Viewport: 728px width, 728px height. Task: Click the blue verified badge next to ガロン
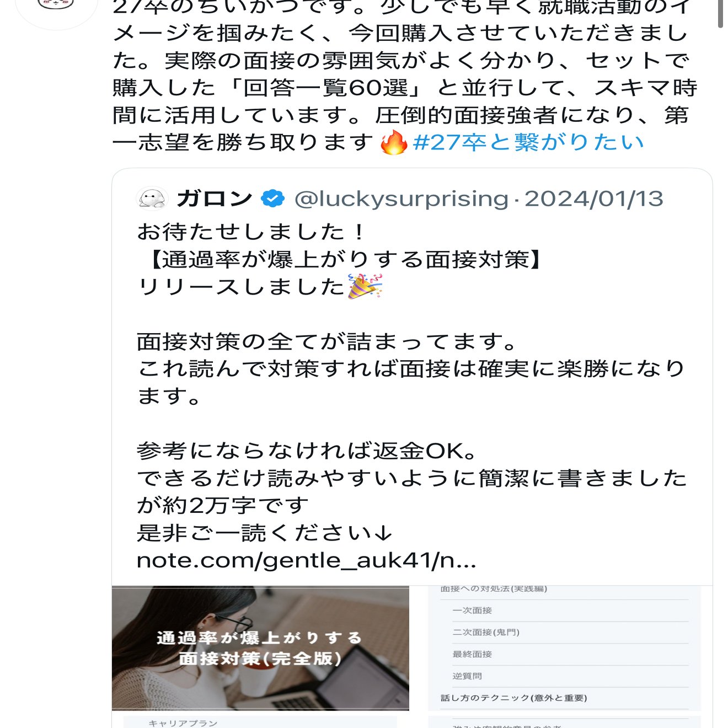pos(272,199)
